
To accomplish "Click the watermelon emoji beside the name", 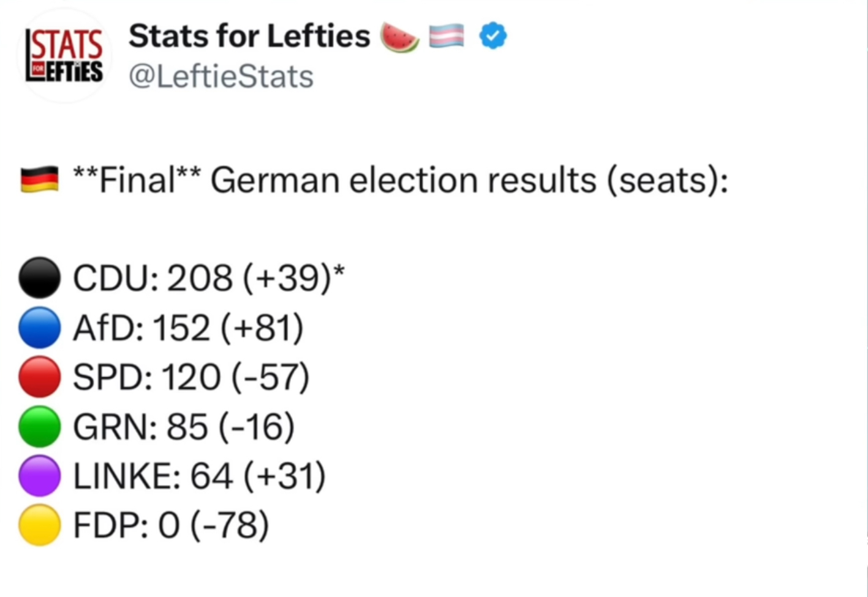I will coord(399,37).
